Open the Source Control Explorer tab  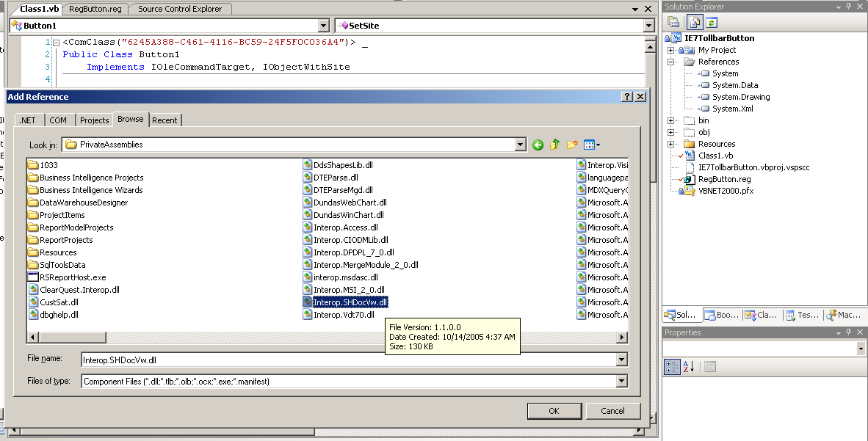pyautogui.click(x=180, y=9)
